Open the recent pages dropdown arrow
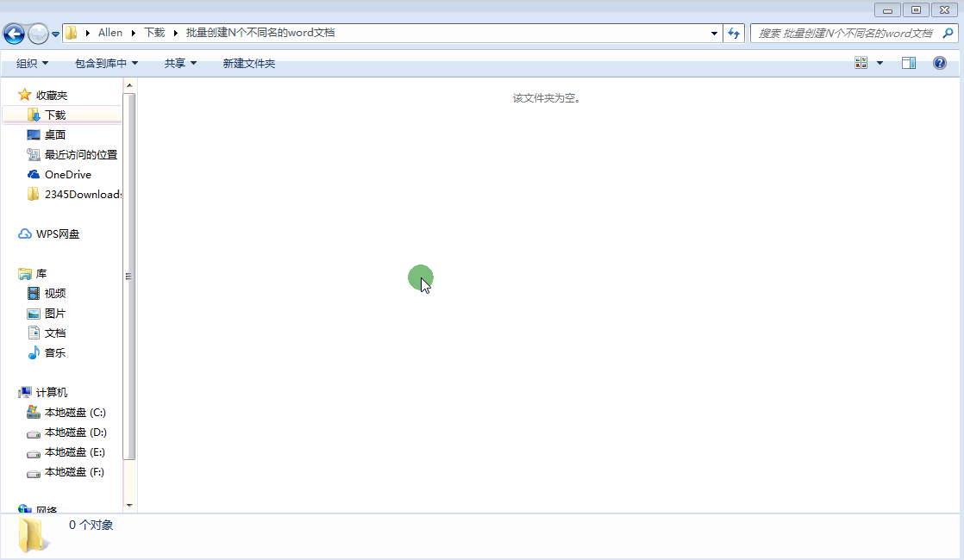The image size is (964, 560). pyautogui.click(x=55, y=34)
